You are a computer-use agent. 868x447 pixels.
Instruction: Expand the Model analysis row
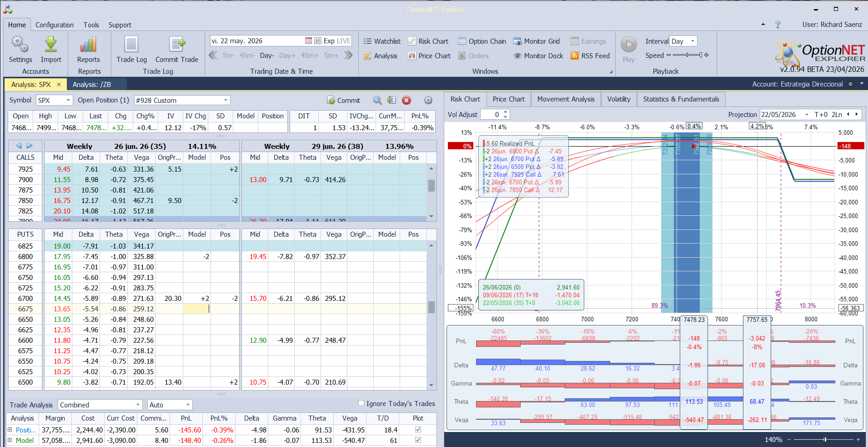(x=10, y=440)
